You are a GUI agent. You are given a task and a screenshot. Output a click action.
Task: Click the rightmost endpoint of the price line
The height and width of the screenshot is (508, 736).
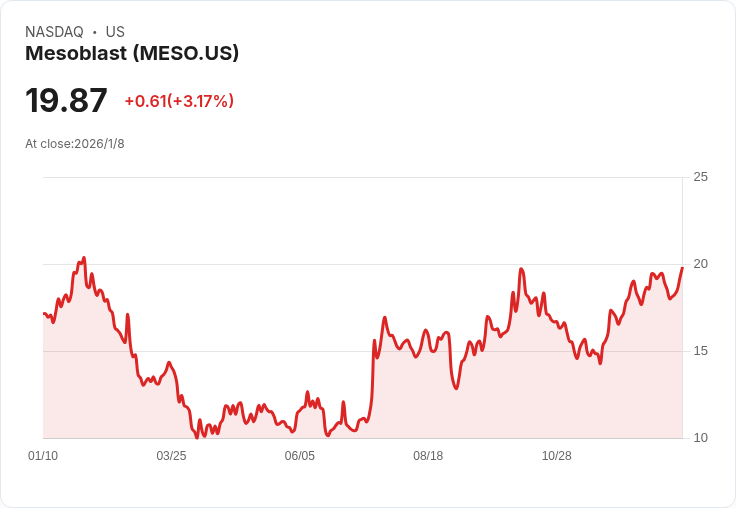pos(682,267)
